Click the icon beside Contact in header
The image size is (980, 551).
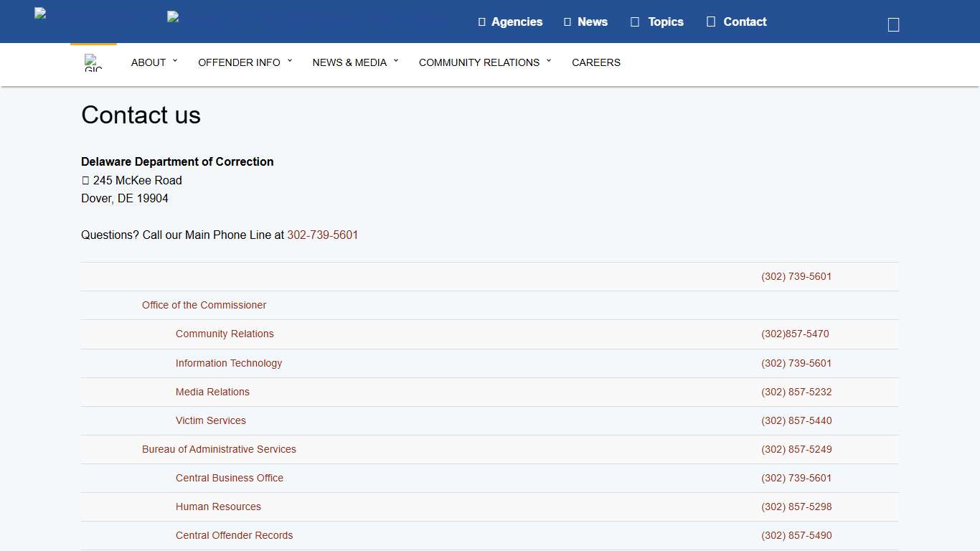(x=711, y=22)
